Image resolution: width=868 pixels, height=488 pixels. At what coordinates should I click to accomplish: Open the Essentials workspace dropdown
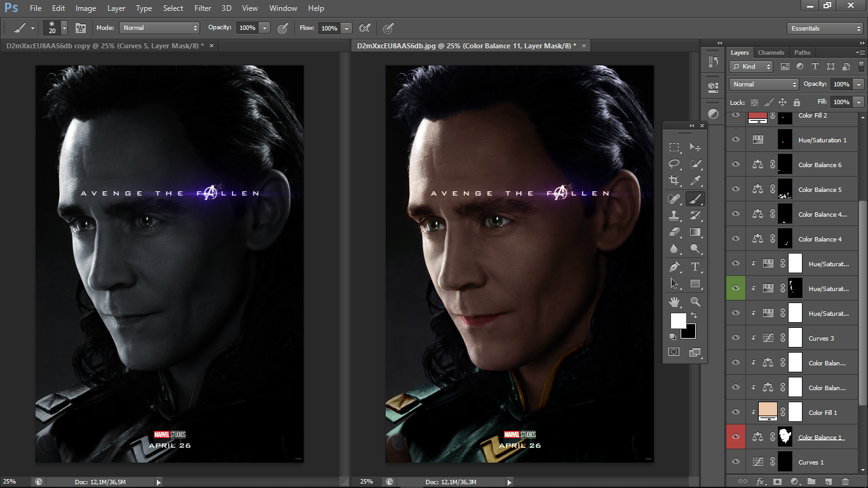point(825,29)
